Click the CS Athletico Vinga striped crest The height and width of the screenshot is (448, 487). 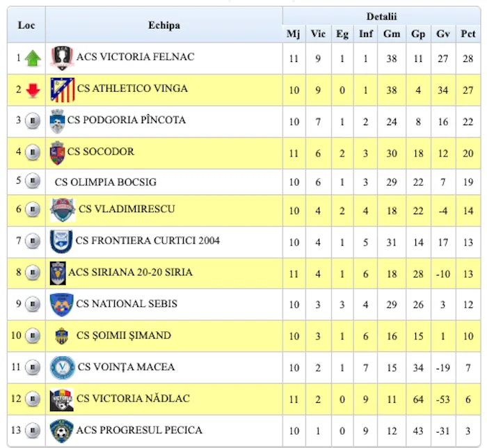pyautogui.click(x=62, y=90)
